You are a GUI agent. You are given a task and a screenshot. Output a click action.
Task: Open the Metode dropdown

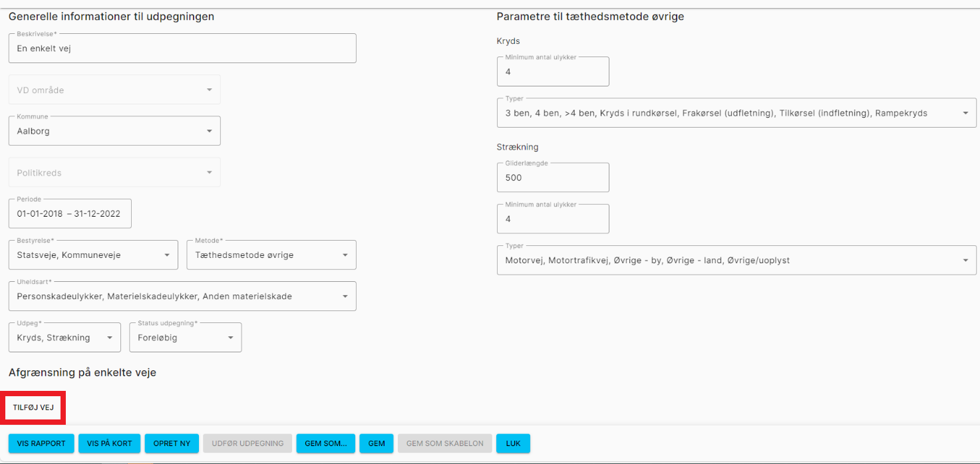click(271, 255)
